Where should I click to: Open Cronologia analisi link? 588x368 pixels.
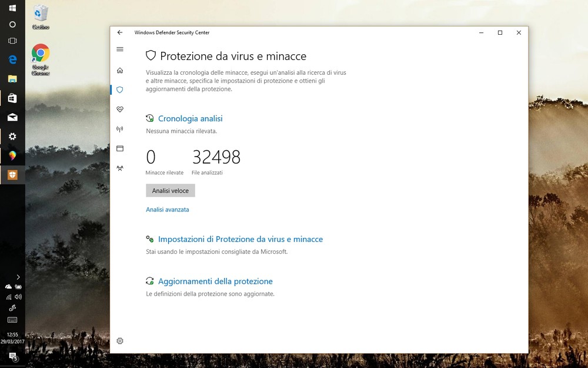(190, 118)
